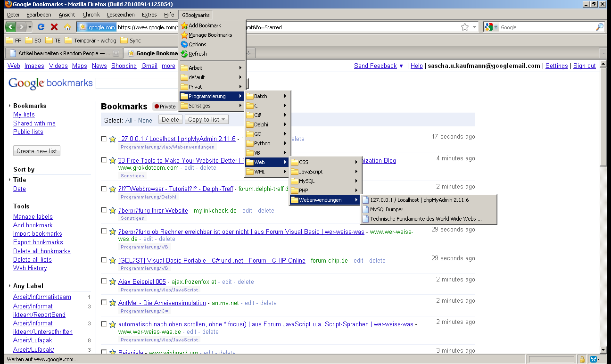611x364 pixels.
Task: Open the MySQLDumper bookmark
Action: click(x=428, y=209)
